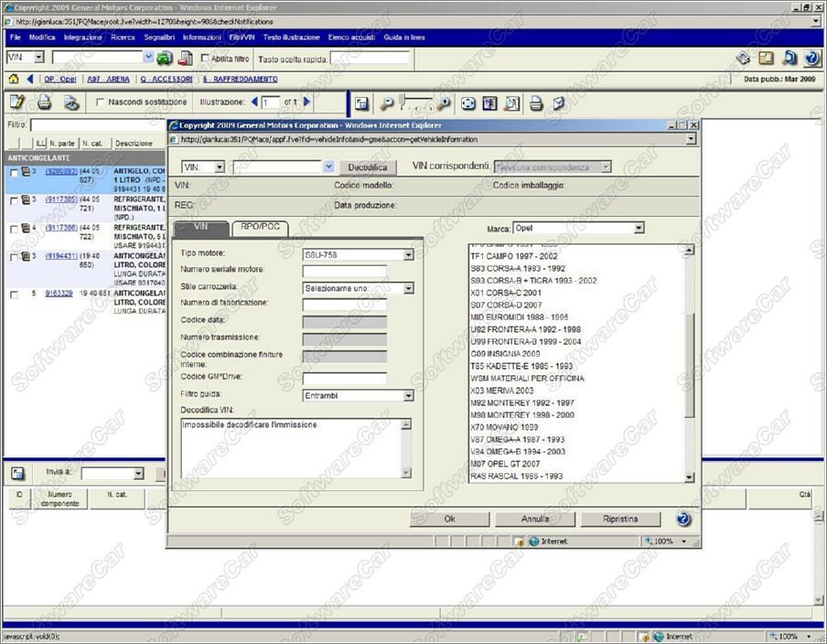
Task: Open the Ricerca menu
Action: (123, 38)
